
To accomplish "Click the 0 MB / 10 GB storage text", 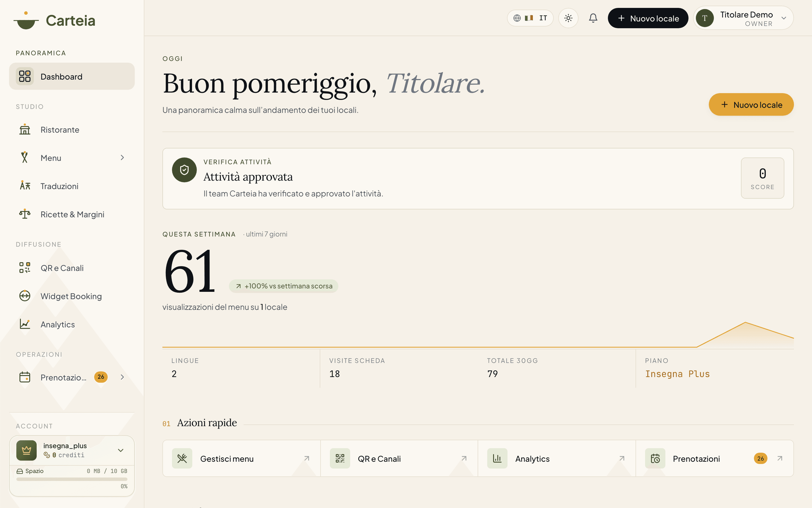I will pos(107,471).
